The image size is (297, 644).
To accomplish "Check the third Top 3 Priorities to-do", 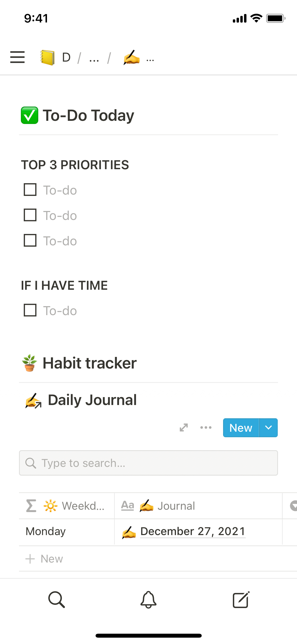I will pos(30,241).
